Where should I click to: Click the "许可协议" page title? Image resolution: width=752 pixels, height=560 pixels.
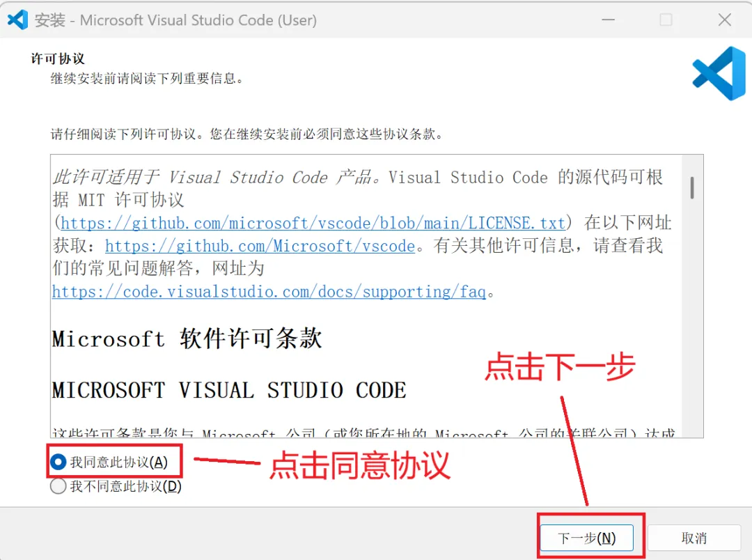click(58, 59)
